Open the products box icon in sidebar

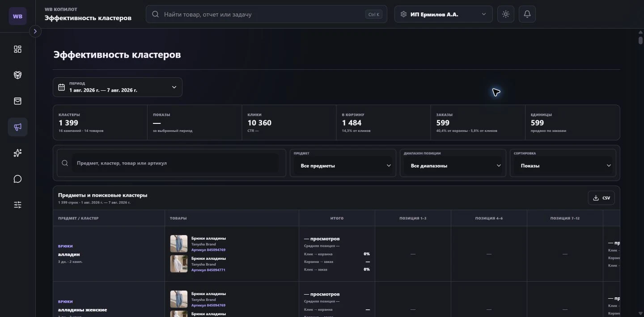[17, 75]
